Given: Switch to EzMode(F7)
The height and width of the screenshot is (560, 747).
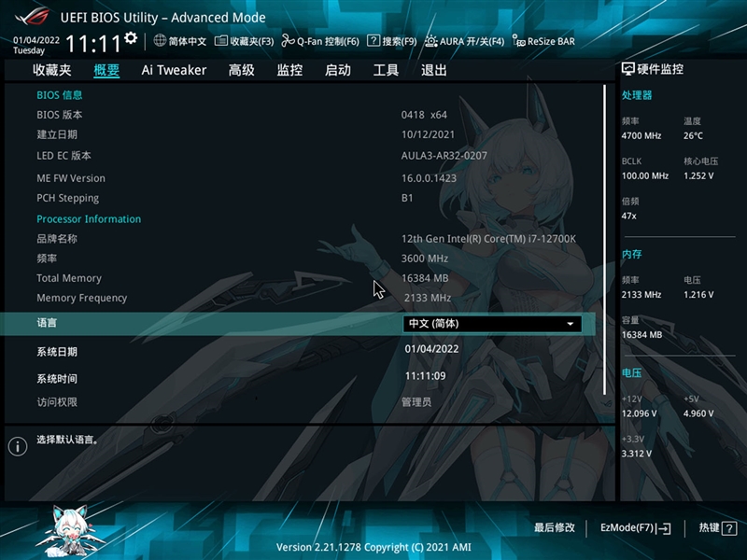Looking at the screenshot, I should [635, 528].
